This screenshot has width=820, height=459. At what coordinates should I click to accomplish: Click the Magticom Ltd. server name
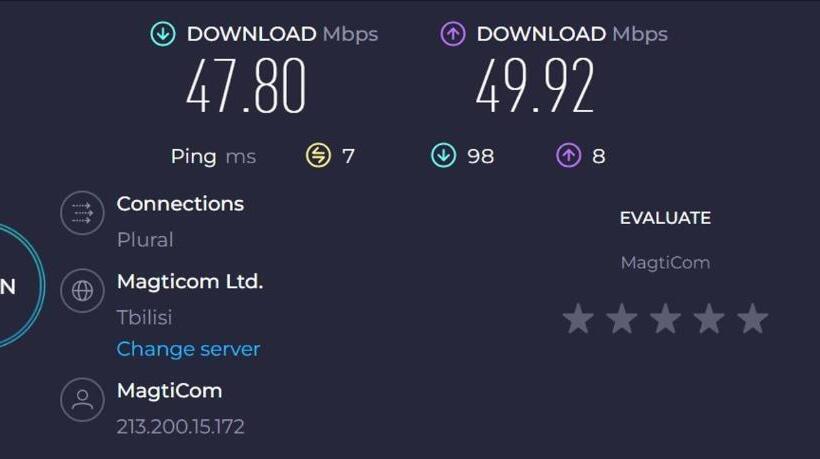pos(190,282)
